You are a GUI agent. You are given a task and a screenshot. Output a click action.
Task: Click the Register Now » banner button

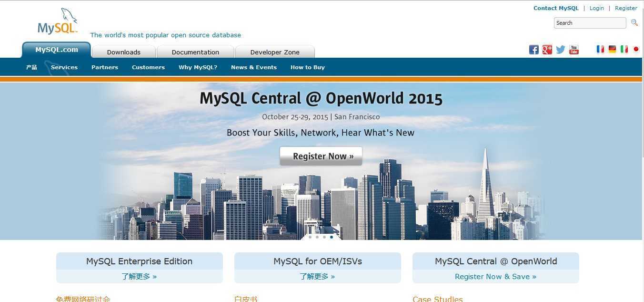click(x=321, y=156)
